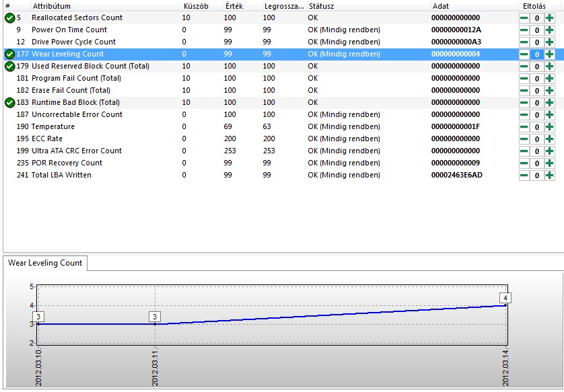Increase offset for Used Reserved Block Count
Screen dimensions: 564x392
click(x=549, y=67)
